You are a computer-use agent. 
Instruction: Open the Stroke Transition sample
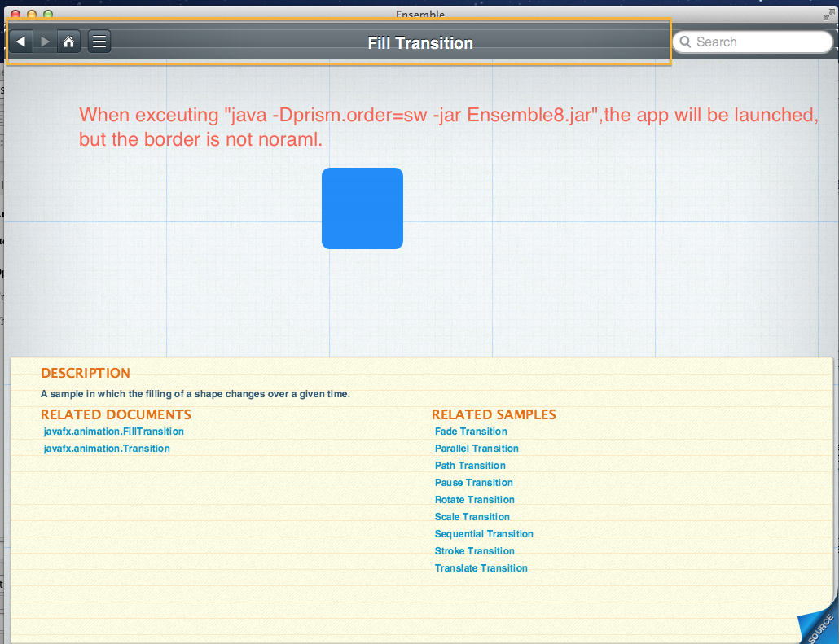[475, 551]
